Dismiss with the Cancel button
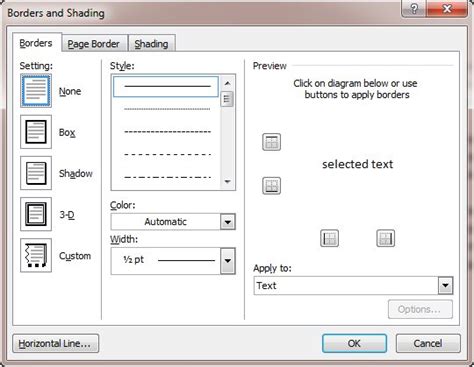This screenshot has width=474, height=367. click(x=428, y=343)
